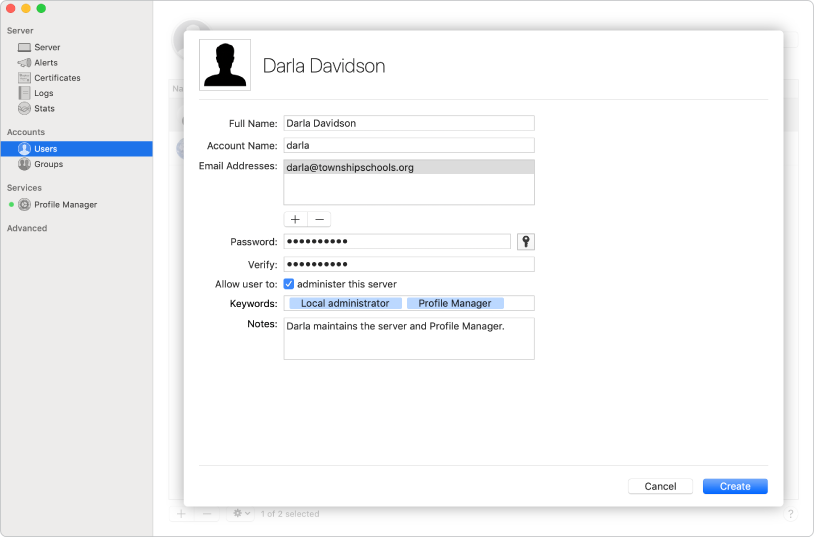Add an email address with plus button
This screenshot has height=537, width=814.
[x=295, y=219]
